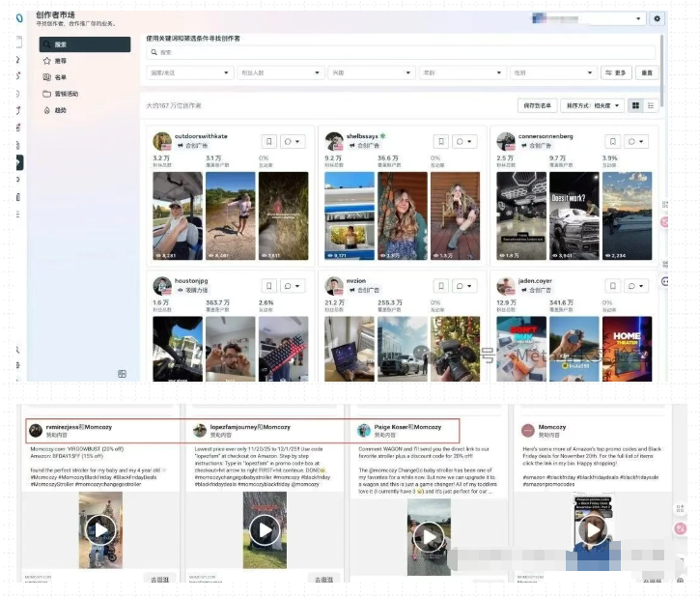Play the rvmirezjess Momcozy stroller video
The height and width of the screenshot is (599, 700).
click(x=98, y=529)
